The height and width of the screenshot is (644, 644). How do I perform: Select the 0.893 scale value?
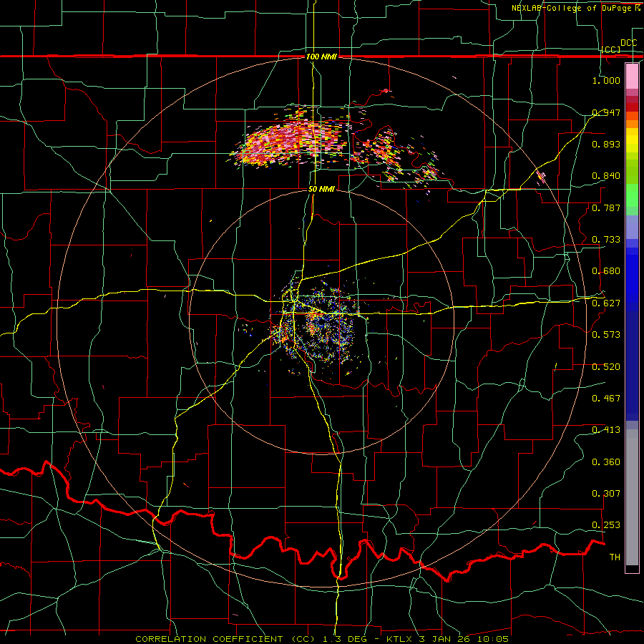point(606,144)
